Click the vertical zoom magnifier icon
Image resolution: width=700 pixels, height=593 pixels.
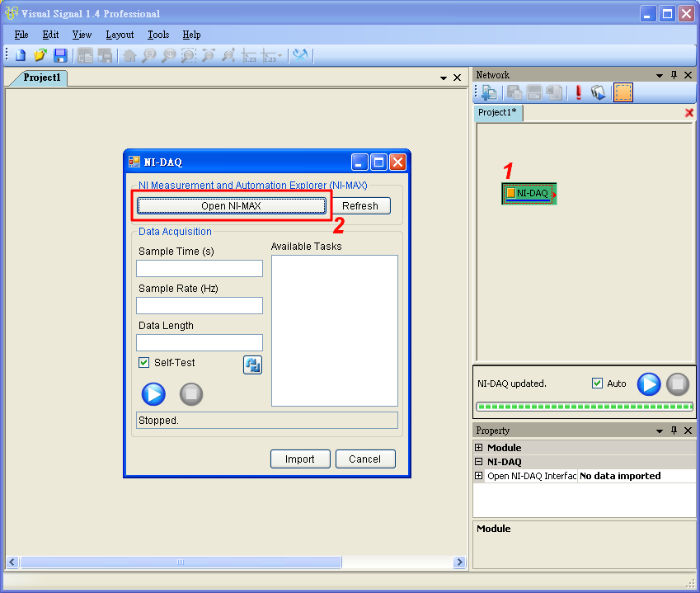(168, 56)
